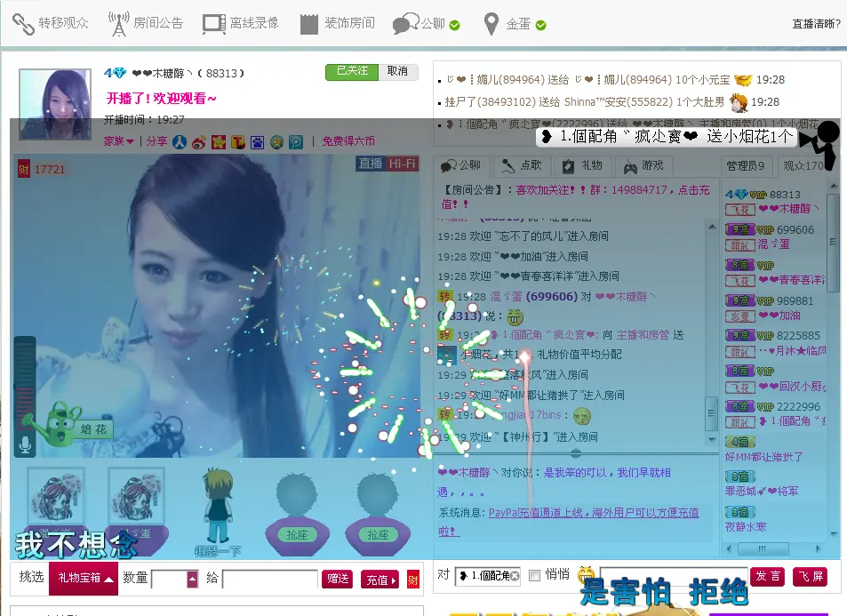Toggle the 金蛋 green check indicator
The height and width of the screenshot is (616, 847).
540,25
